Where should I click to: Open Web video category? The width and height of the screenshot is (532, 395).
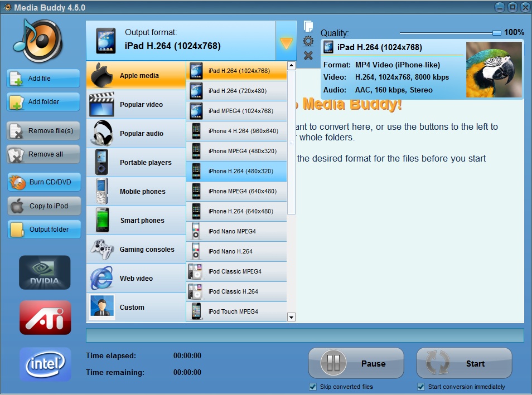[x=136, y=279]
